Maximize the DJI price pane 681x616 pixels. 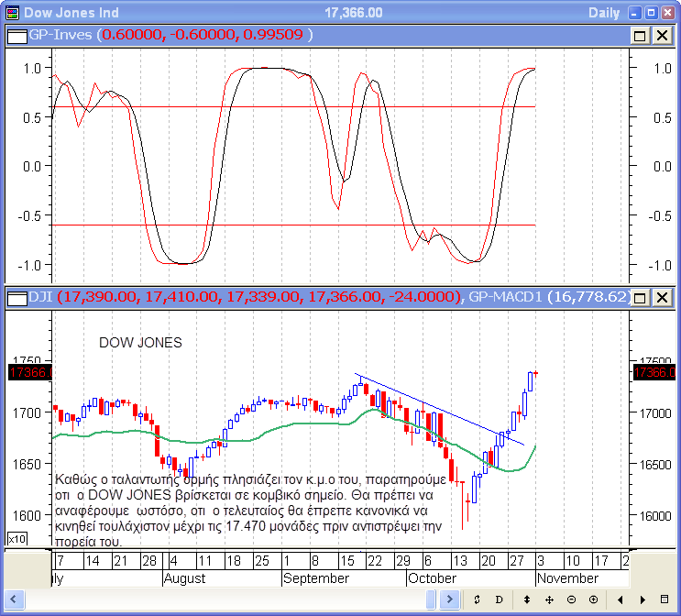(640, 297)
